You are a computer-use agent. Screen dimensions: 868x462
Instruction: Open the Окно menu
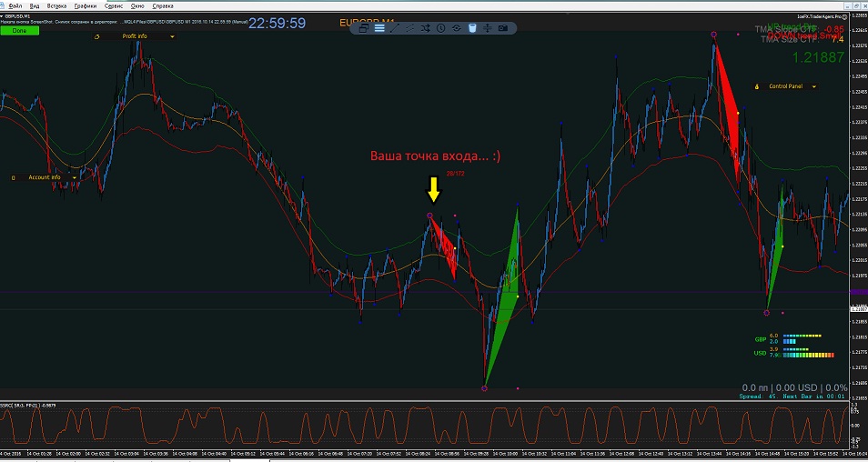138,6
